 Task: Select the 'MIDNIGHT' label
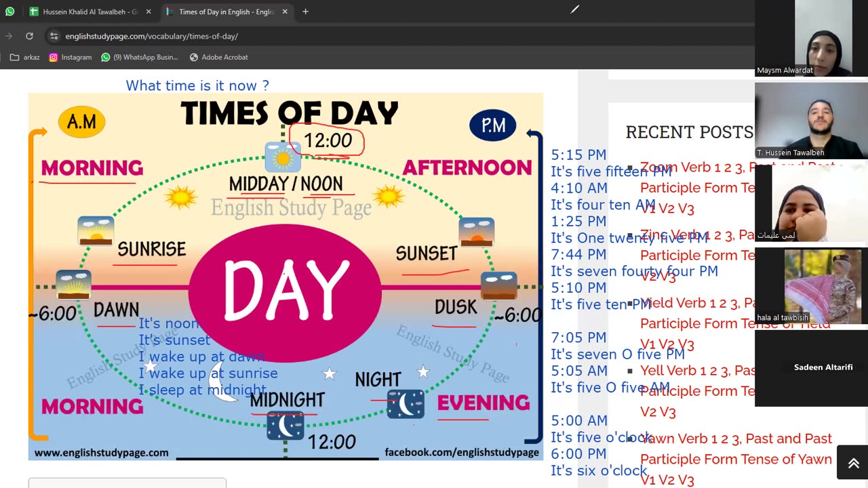tap(287, 400)
